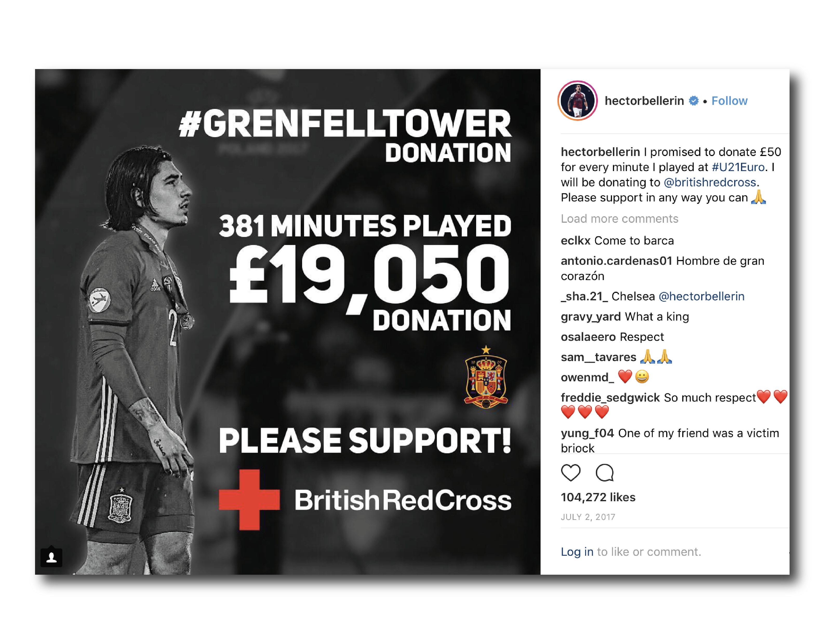Screen dimensions: 822x644
Task: Click Log in link
Action: point(577,552)
